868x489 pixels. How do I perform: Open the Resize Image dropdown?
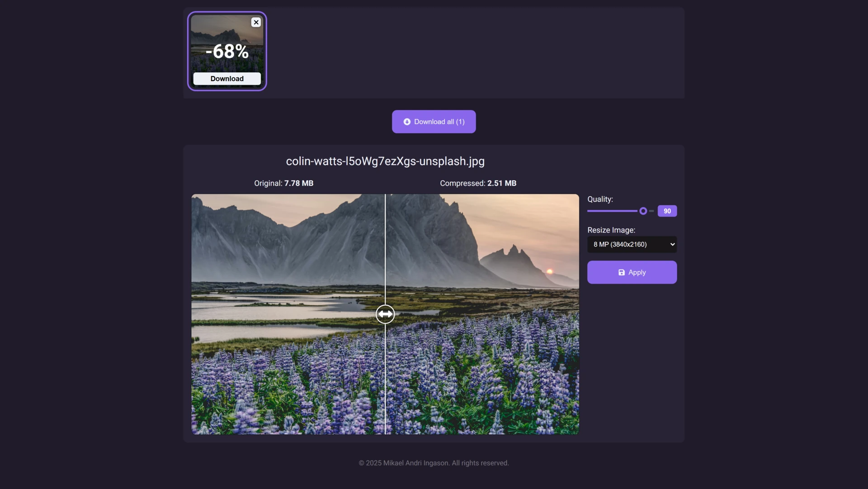[x=632, y=244]
